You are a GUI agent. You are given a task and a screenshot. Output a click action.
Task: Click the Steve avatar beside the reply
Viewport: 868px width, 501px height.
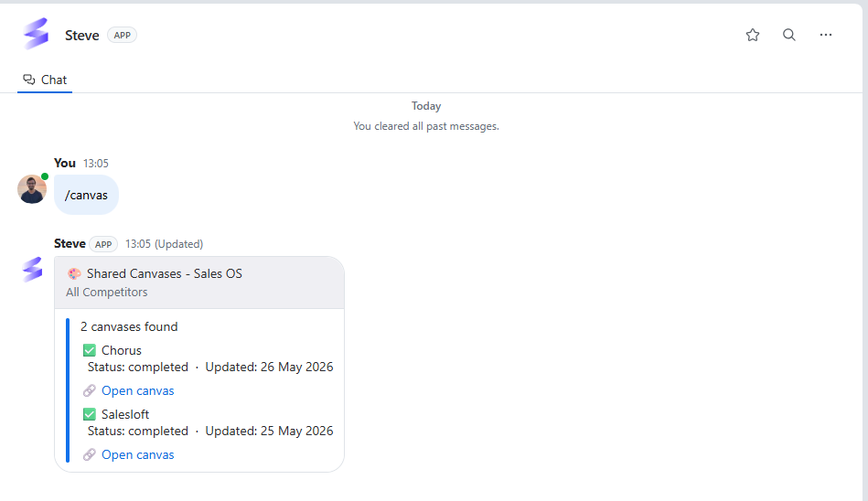pyautogui.click(x=33, y=270)
